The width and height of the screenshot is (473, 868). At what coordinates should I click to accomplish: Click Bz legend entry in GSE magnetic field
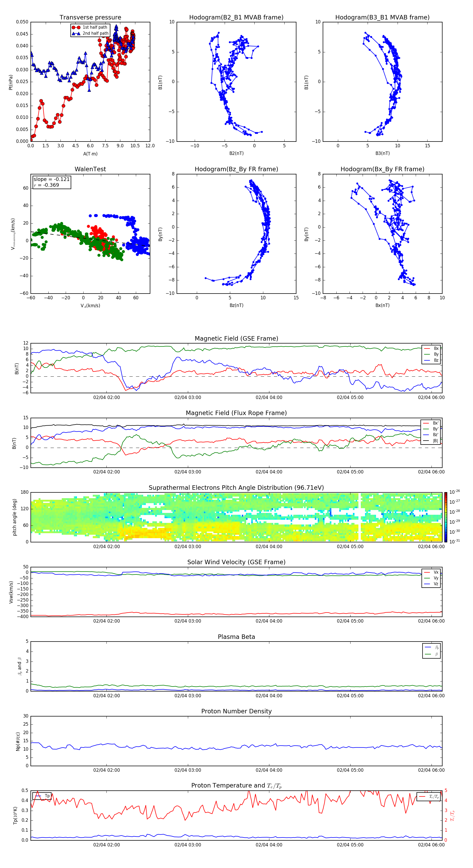click(x=431, y=360)
